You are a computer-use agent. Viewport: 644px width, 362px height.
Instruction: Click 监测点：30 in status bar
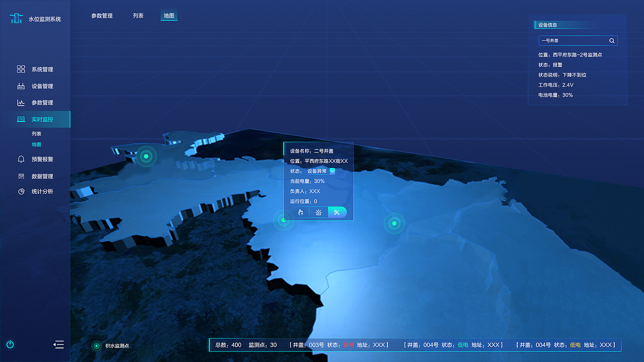(263, 345)
